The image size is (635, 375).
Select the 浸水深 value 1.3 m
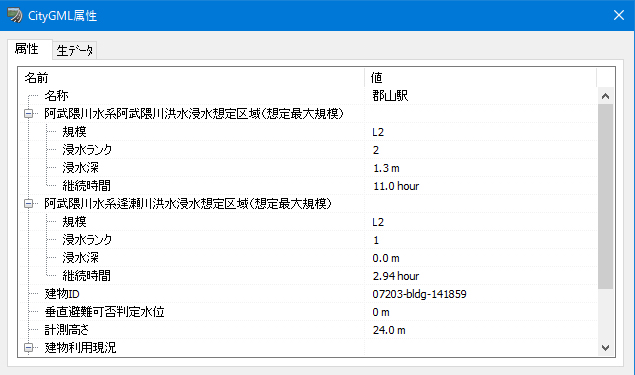point(386,168)
